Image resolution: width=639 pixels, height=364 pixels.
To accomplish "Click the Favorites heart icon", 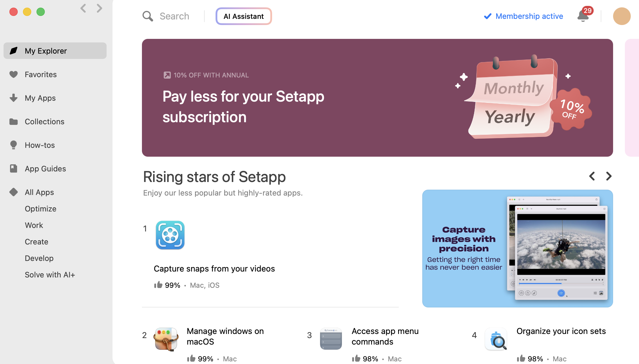I will point(14,75).
